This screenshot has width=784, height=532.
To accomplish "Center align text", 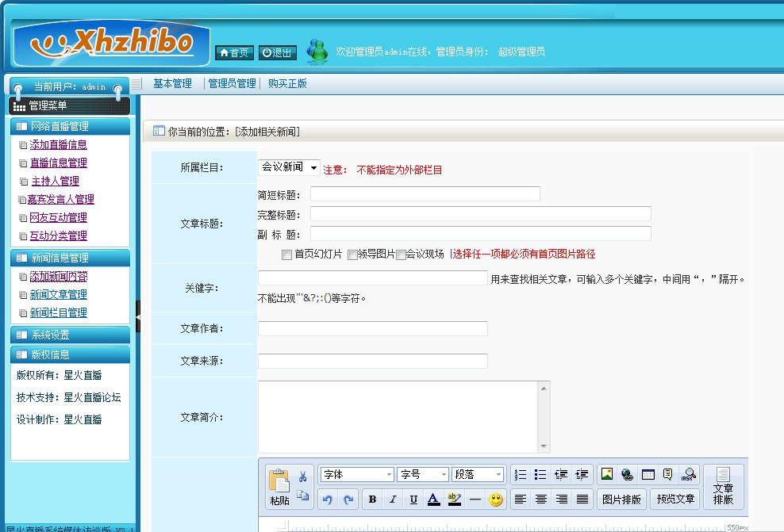I will (540, 499).
